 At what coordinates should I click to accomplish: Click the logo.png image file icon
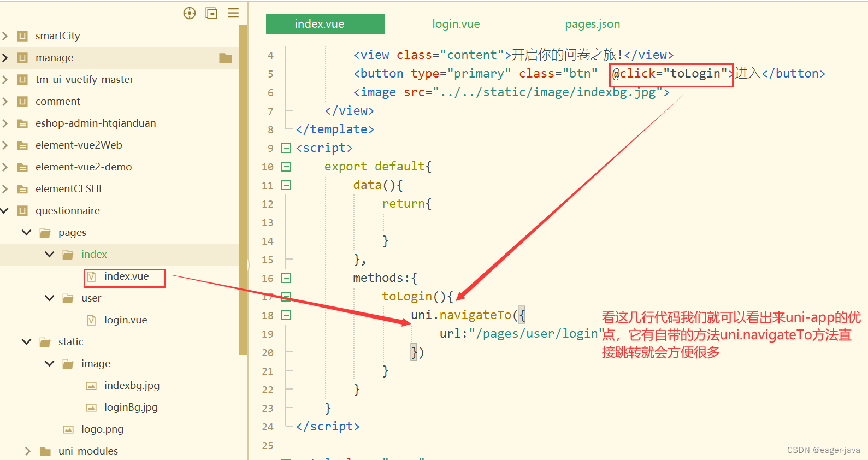(68, 429)
